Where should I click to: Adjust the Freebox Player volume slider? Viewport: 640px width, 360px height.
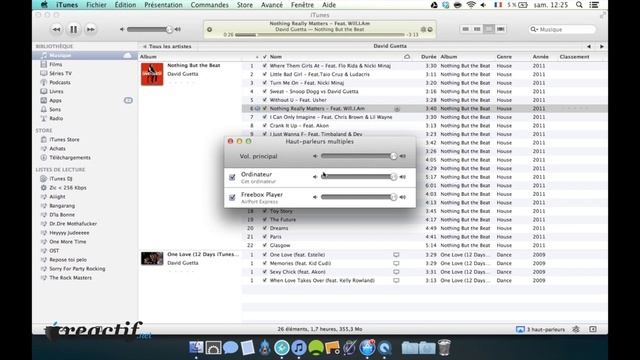[359, 197]
